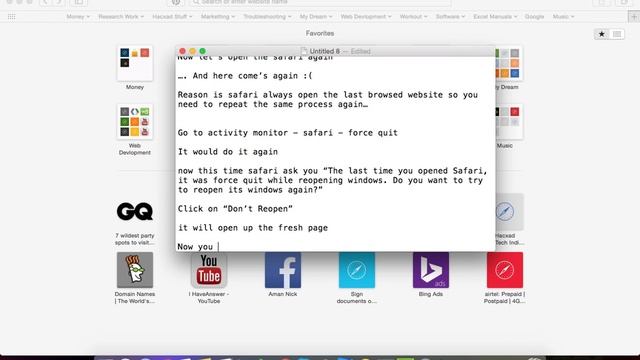Open the airtel Prepaid Postpaid favorite
The width and height of the screenshot is (640, 360).
(504, 270)
